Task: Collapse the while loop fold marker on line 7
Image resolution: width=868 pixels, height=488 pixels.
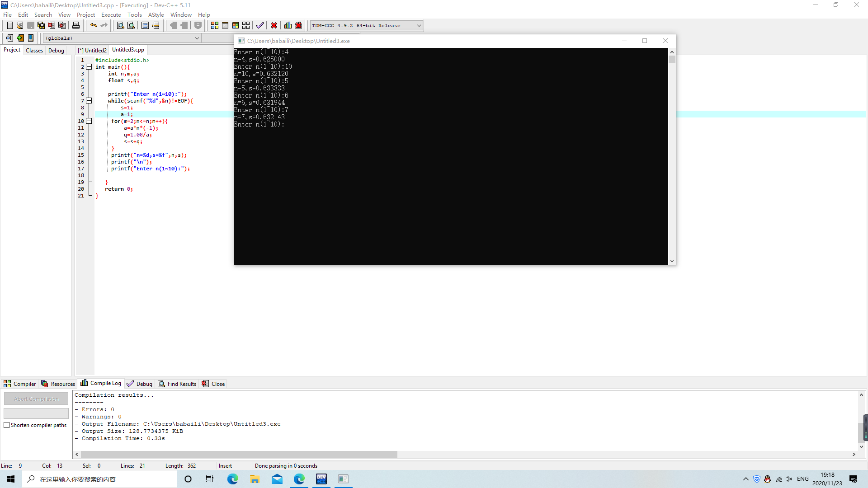Action: coord(89,101)
